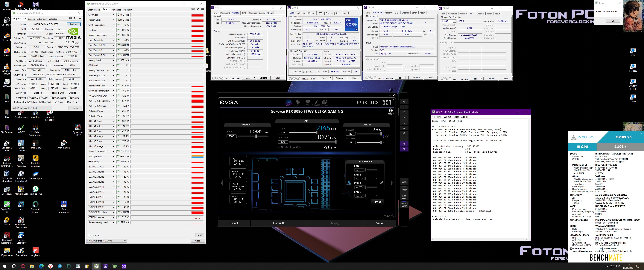Click Save in Precision X1
This screenshot has height=270, width=644.
coord(379,223)
